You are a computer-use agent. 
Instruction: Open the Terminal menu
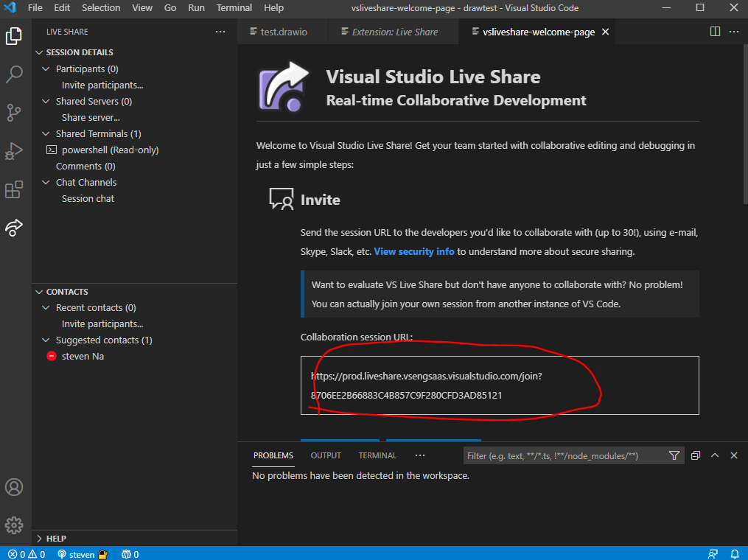point(234,7)
